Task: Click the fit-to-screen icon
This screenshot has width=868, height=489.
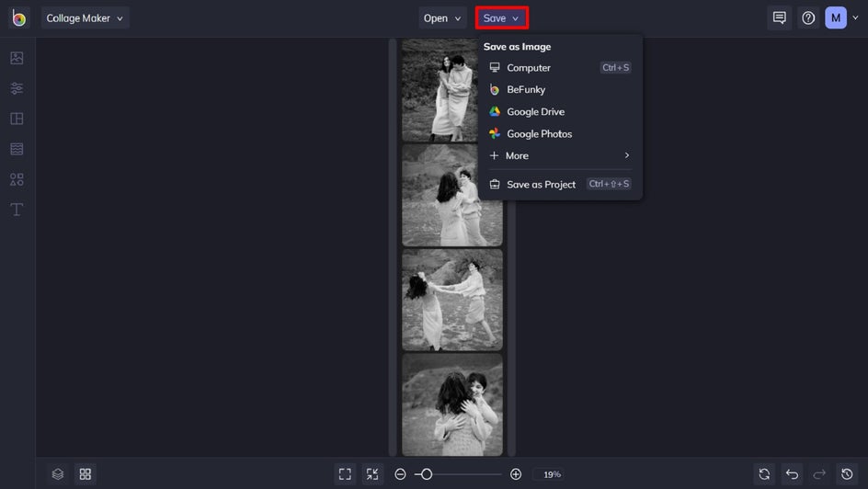Action: tap(345, 474)
